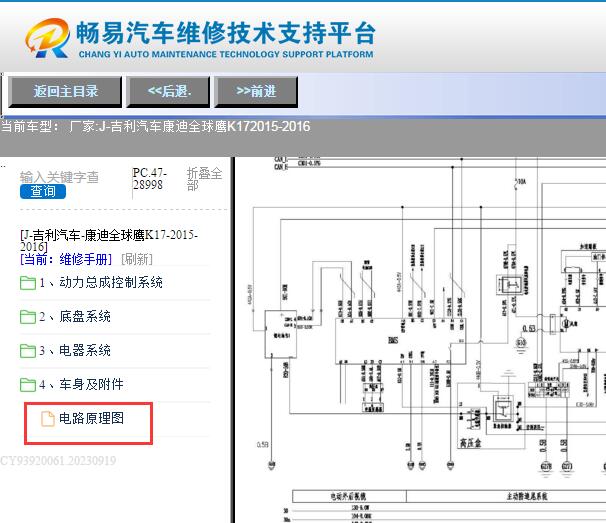Focus the 输入关键字查 keyword search field
The width and height of the screenshot is (606, 523).
click(59, 177)
